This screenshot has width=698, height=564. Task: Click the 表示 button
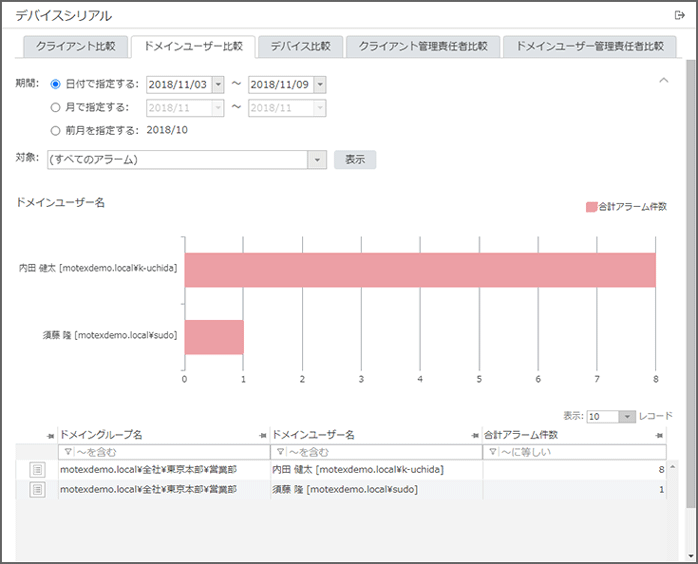coord(355,160)
